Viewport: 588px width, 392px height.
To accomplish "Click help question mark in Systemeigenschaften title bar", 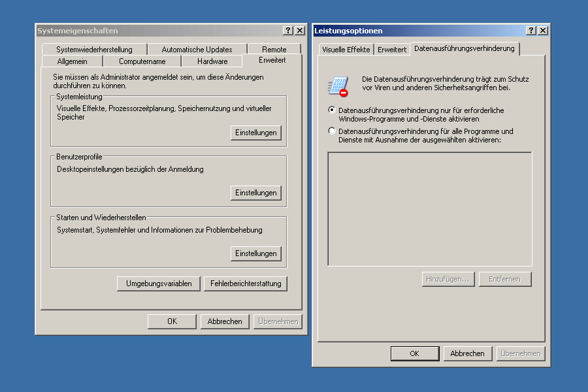I will click(288, 31).
